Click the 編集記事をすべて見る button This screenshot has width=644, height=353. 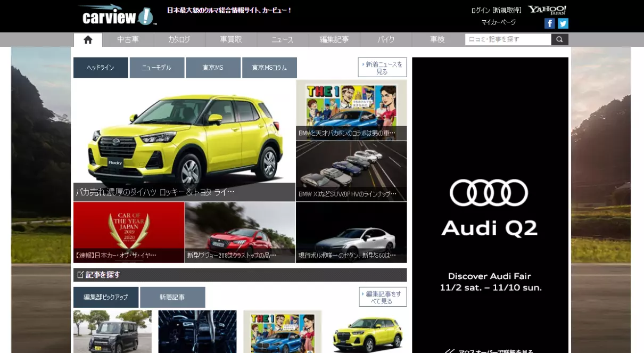pyautogui.click(x=383, y=297)
